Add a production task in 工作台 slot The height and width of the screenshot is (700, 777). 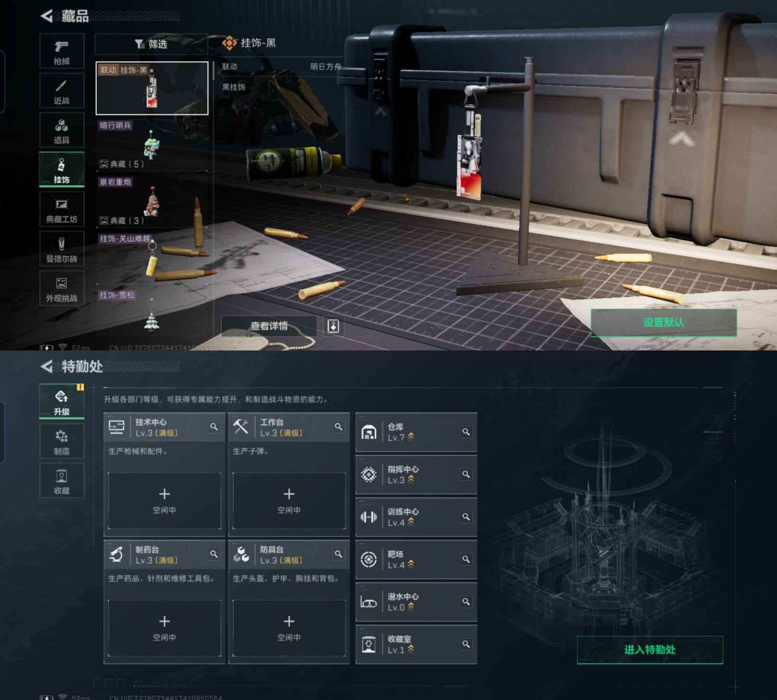(x=288, y=500)
